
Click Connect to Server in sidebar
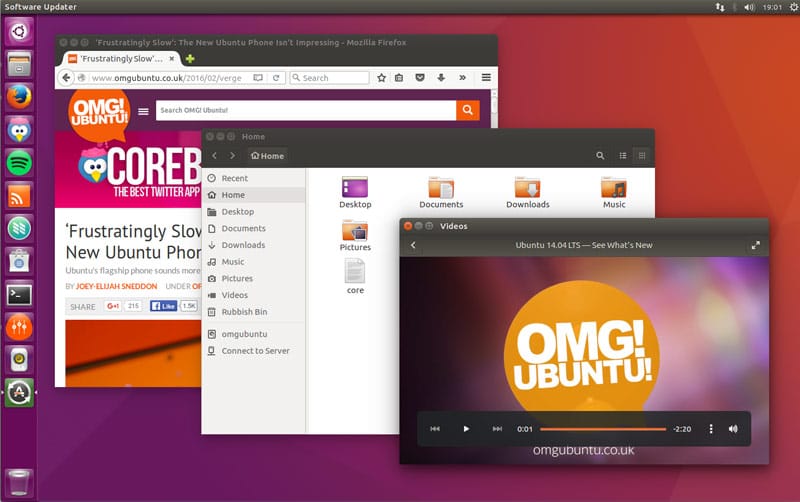pos(255,351)
